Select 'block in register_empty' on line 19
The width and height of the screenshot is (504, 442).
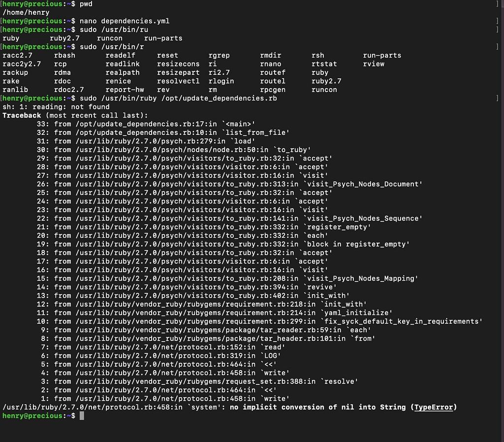tap(356, 244)
